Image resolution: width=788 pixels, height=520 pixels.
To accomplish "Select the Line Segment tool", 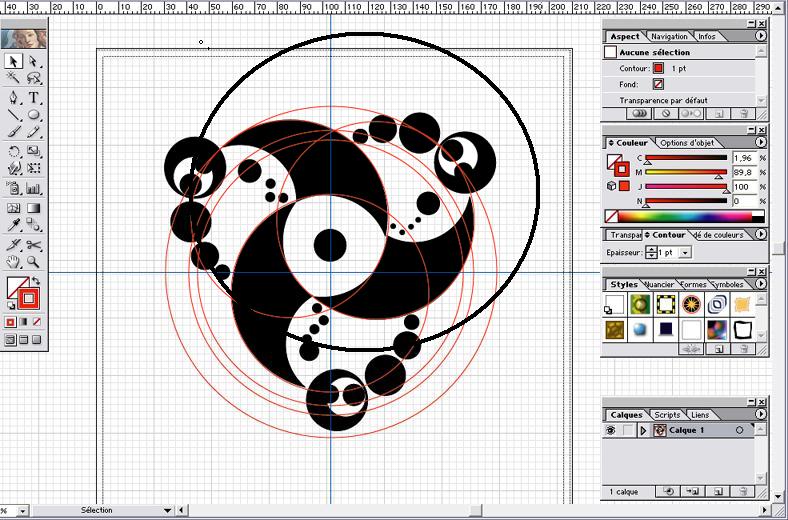I will [x=14, y=115].
